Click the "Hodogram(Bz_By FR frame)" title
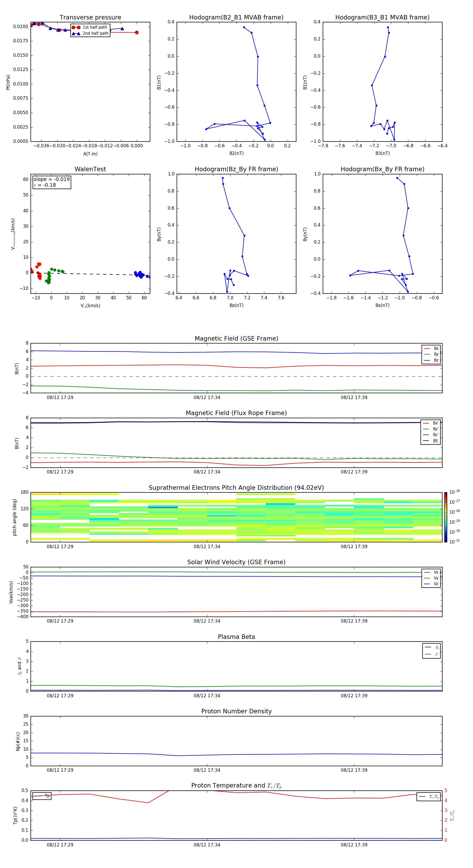The height and width of the screenshot is (868, 473). coord(236,169)
